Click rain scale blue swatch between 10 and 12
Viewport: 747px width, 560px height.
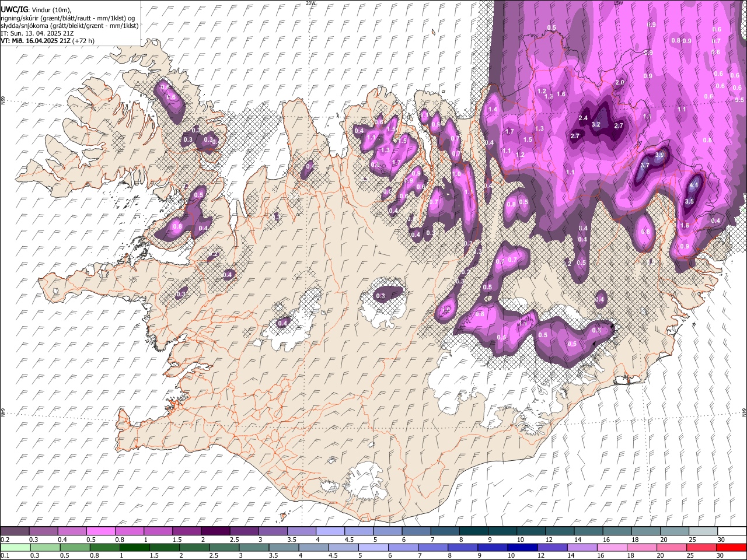click(x=523, y=547)
